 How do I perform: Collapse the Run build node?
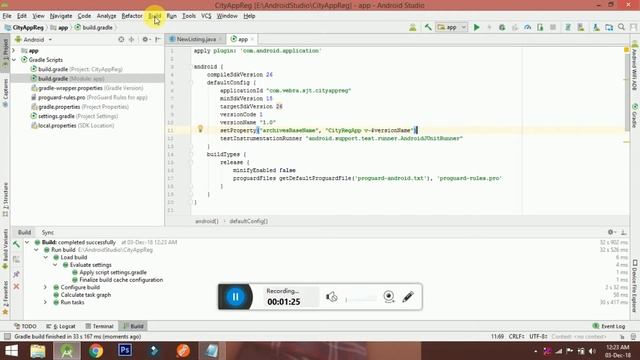(36, 249)
